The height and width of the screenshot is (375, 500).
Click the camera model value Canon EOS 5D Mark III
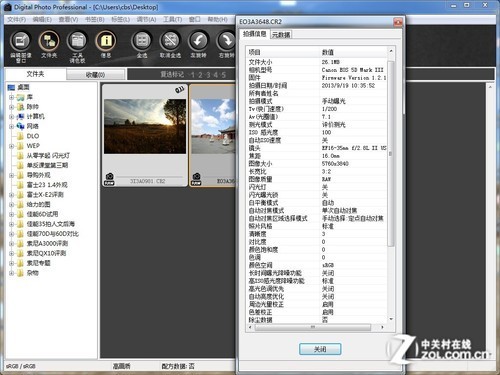pos(353,70)
